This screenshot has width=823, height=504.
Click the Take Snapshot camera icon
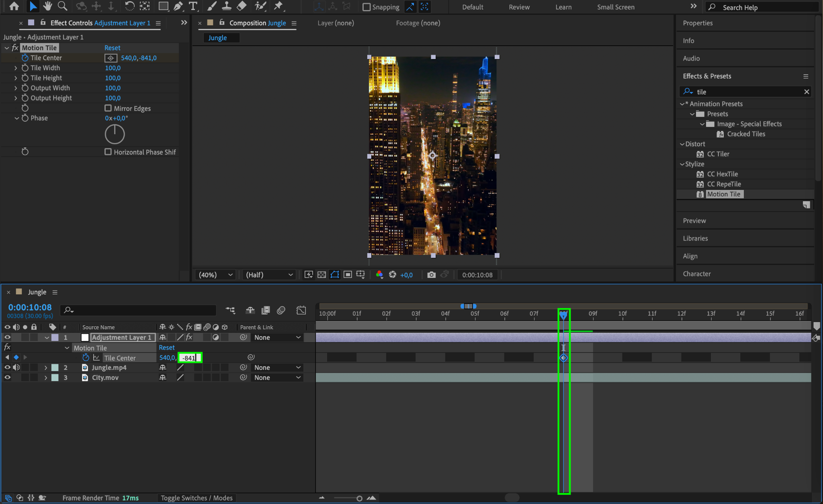click(x=431, y=275)
